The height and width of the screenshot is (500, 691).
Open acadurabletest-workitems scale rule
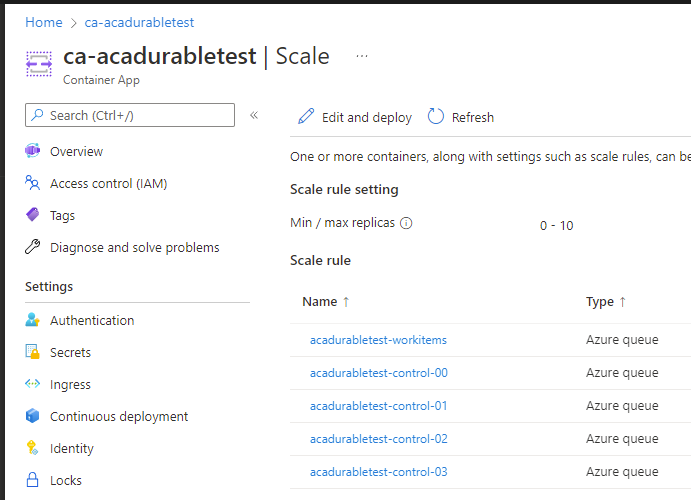coord(378,340)
